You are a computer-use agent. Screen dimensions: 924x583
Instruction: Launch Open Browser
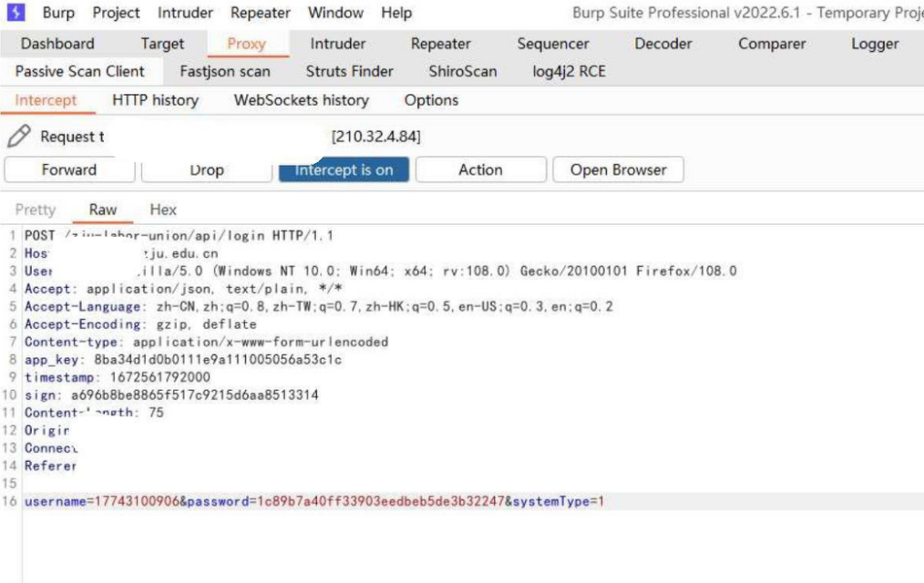pos(618,169)
